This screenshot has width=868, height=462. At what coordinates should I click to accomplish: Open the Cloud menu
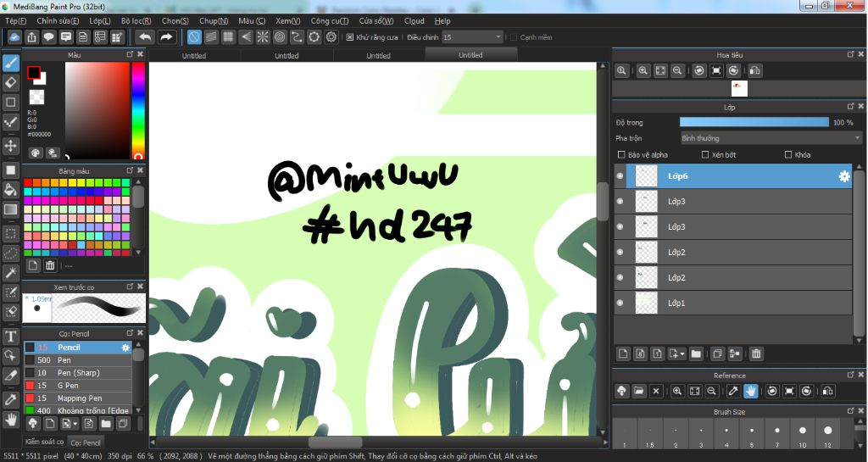(414, 21)
